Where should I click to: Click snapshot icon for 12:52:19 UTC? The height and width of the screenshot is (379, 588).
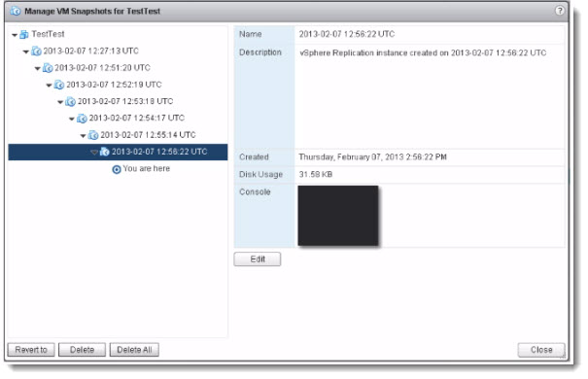(59, 85)
